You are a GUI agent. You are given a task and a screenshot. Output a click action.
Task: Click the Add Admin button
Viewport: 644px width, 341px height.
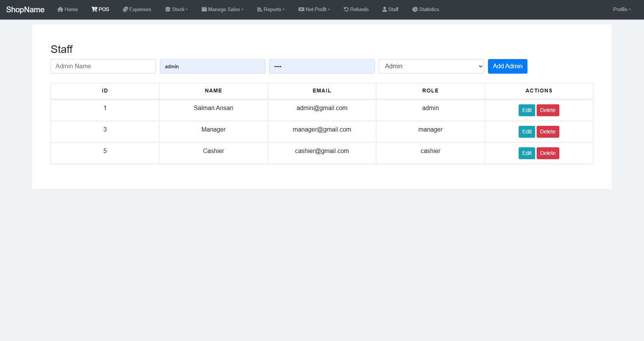(508, 66)
